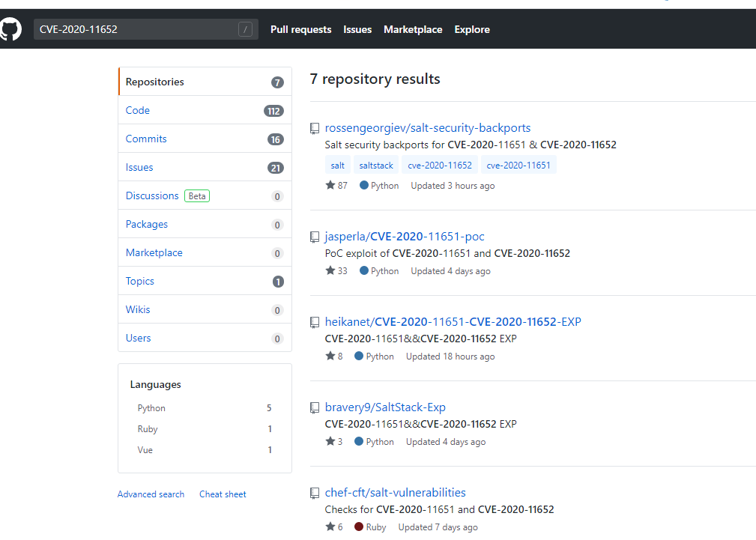Viewport: 756px width, 540px height.
Task: Open heikanet/CVE-2020-11651-CVE-2020-11652-EXP repository
Action: point(453,321)
